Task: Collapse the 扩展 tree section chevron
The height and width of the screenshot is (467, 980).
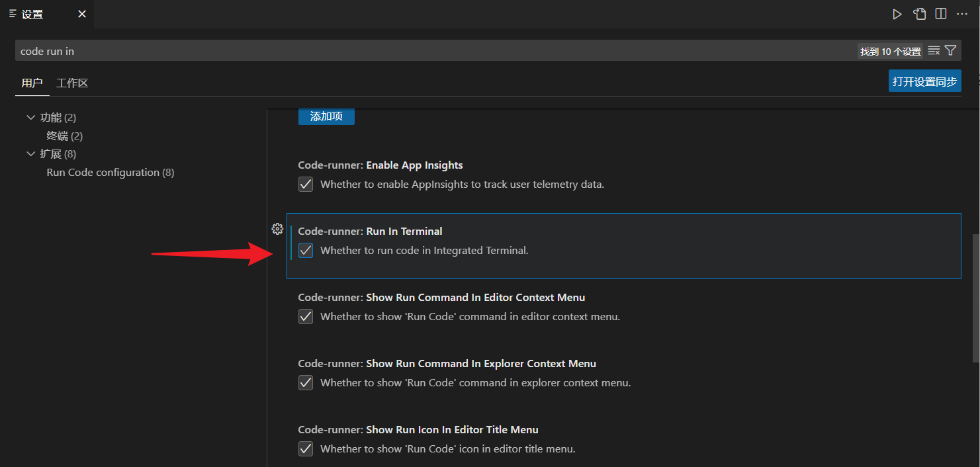Action: click(30, 153)
